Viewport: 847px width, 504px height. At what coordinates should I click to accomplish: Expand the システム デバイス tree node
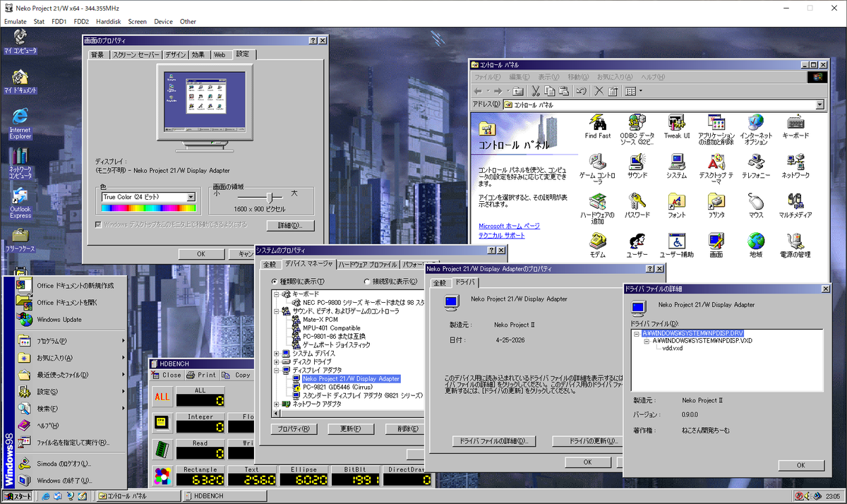[277, 353]
